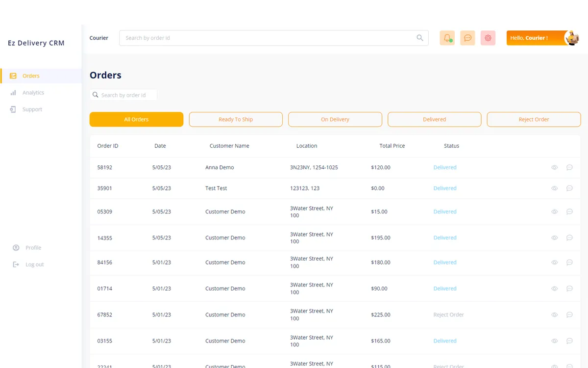Click the Analytics bar chart icon
Screen dimensions: 588x368
[13, 93]
